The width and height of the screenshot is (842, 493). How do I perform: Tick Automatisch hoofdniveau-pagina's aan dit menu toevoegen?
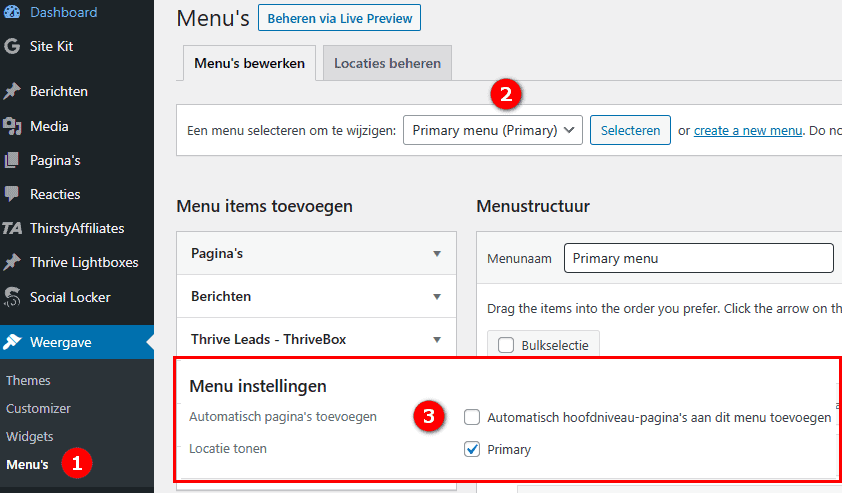[x=472, y=417]
